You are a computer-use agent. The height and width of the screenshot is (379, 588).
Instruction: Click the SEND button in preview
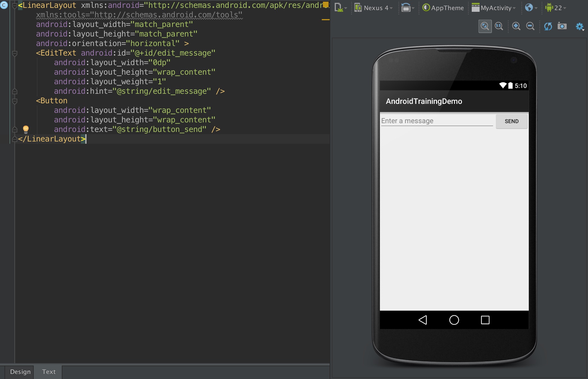[512, 121]
